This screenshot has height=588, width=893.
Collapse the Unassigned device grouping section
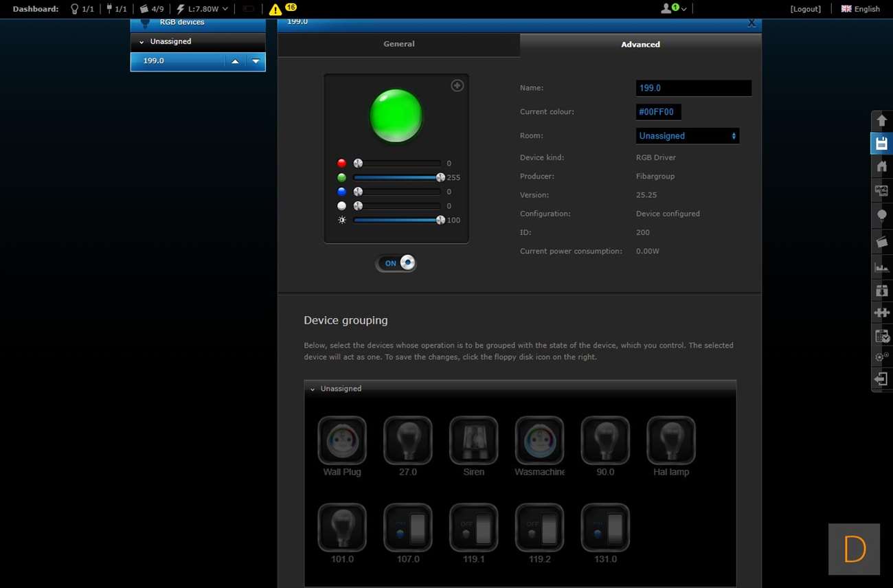313,389
